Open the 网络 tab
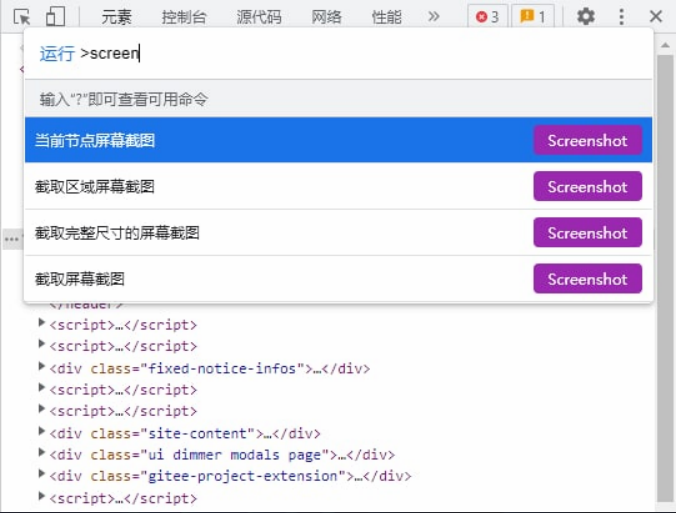676x513 pixels. [x=327, y=16]
